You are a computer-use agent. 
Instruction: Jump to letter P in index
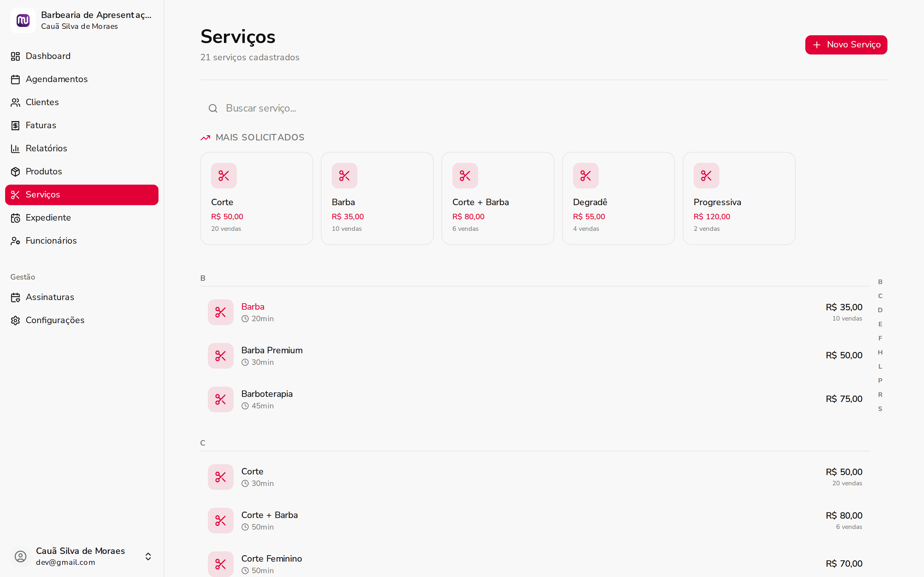click(x=880, y=380)
